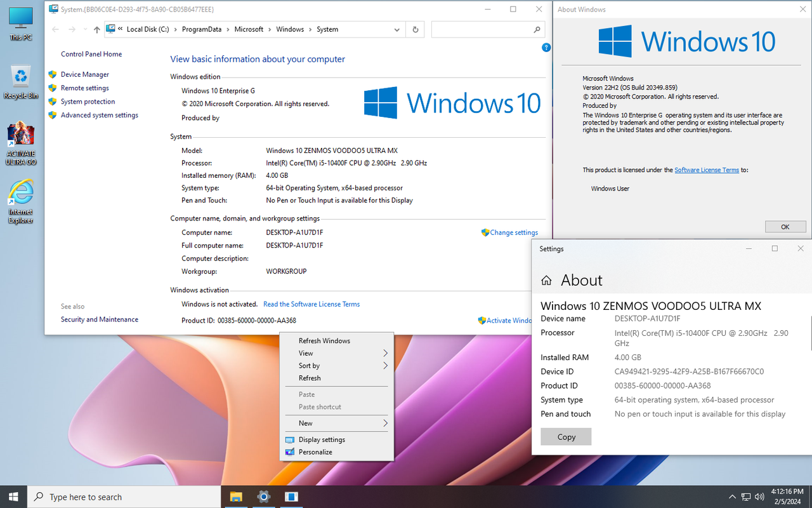812x508 pixels.
Task: Click the refresh button beside address bar
Action: pos(416,29)
